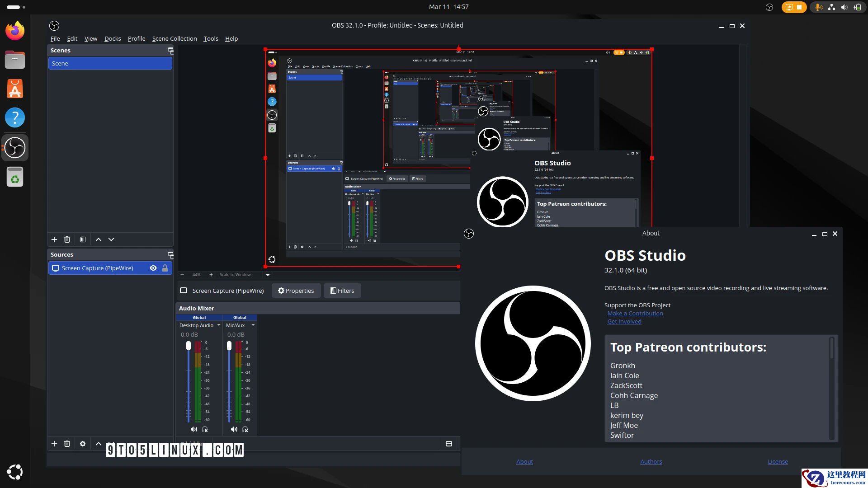
Task: Open scene filters icon in Scenes panel
Action: click(83, 239)
